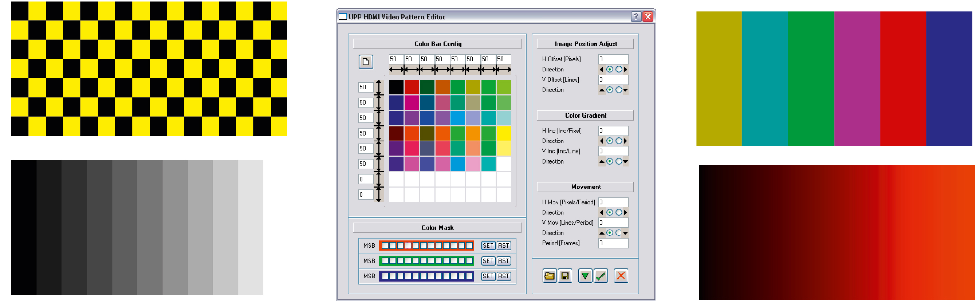Cancel using the red X icon at bottom
This screenshot has height=301, width=980.
(x=621, y=276)
